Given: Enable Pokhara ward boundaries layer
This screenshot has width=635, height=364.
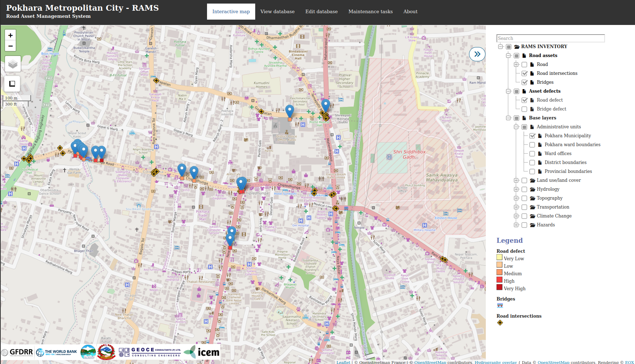Looking at the screenshot, I should 532,145.
